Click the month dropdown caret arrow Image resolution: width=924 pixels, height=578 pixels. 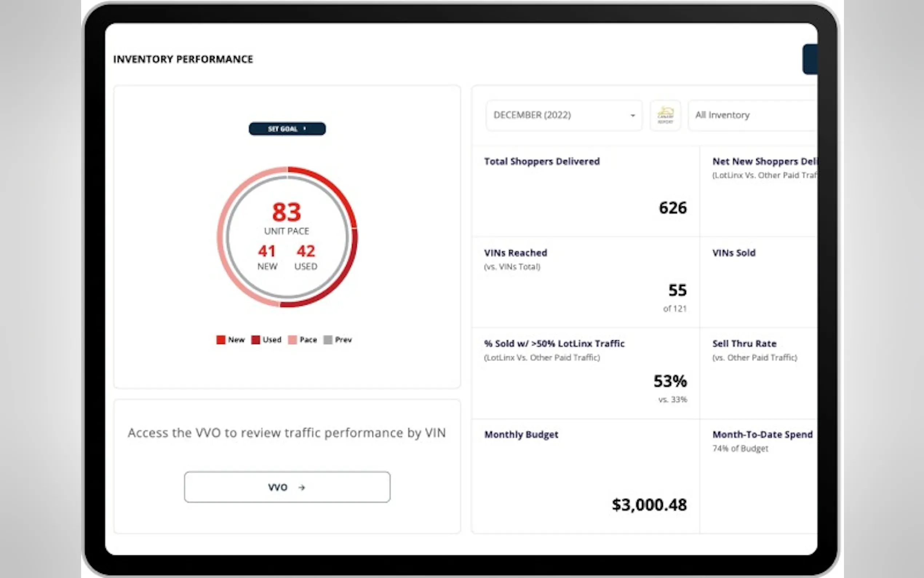633,115
